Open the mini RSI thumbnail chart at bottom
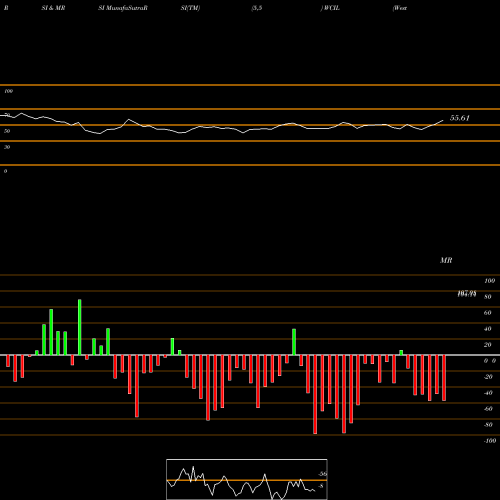 (247, 479)
